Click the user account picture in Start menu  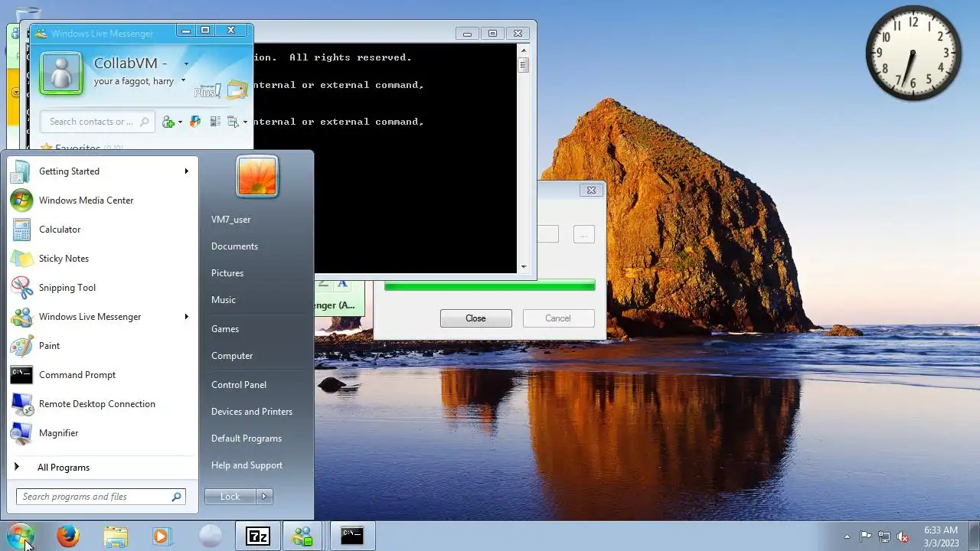click(257, 176)
